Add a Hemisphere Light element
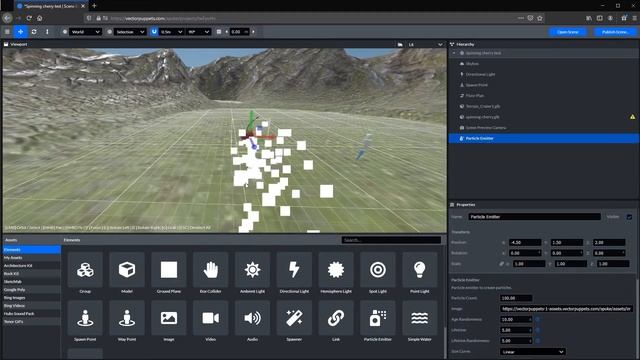 [336, 273]
